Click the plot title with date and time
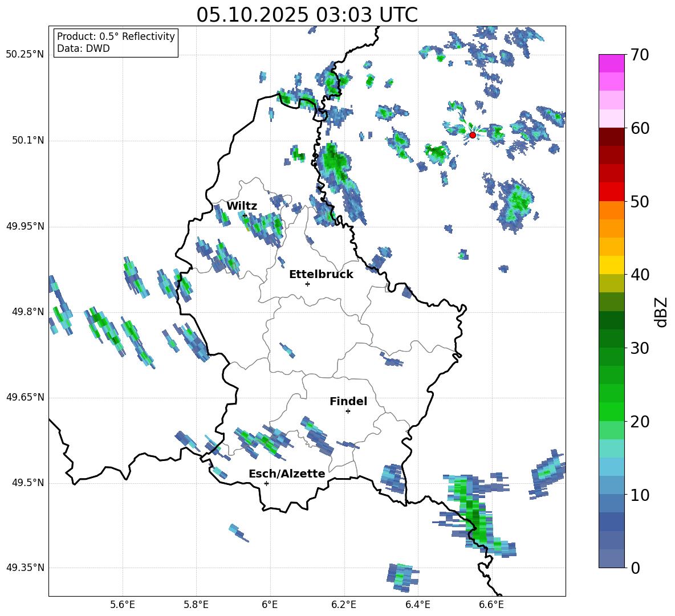 tap(307, 15)
